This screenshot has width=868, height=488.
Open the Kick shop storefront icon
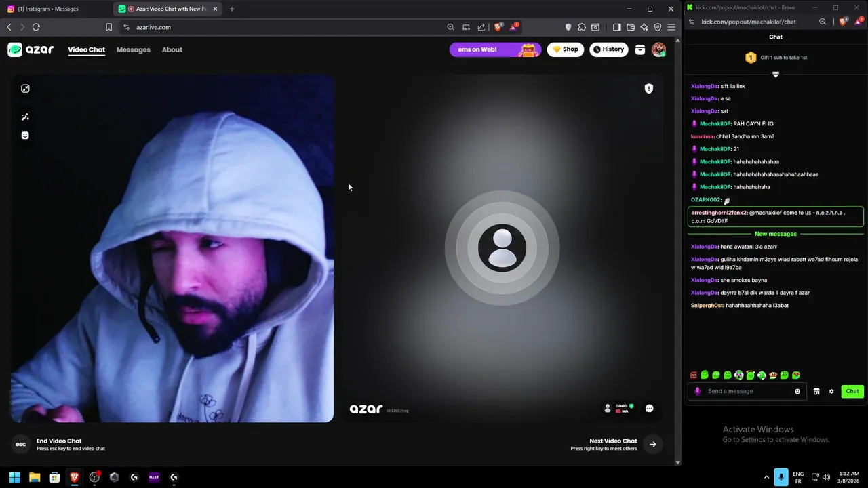click(x=816, y=391)
